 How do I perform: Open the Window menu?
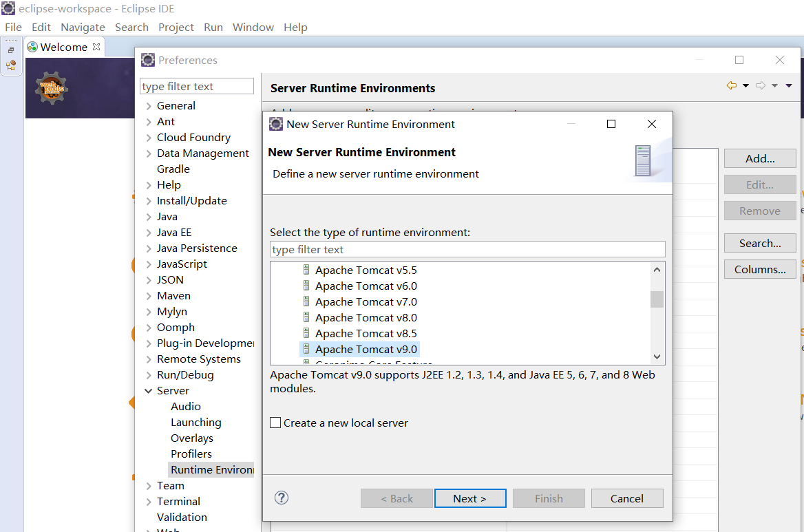pos(253,27)
